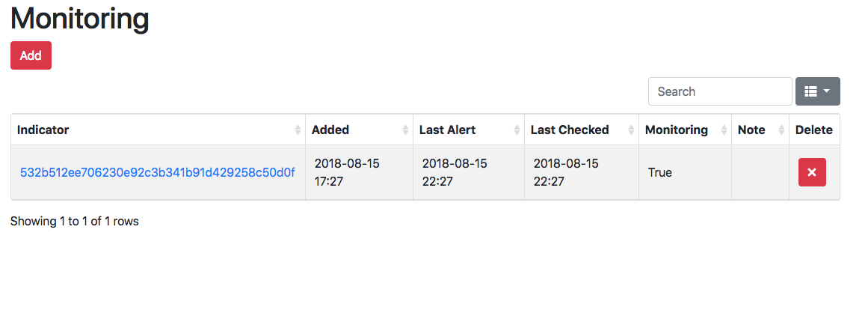Sort by Last Checked using its arrows
Viewport: 868px width, 313px height.
coord(632,130)
